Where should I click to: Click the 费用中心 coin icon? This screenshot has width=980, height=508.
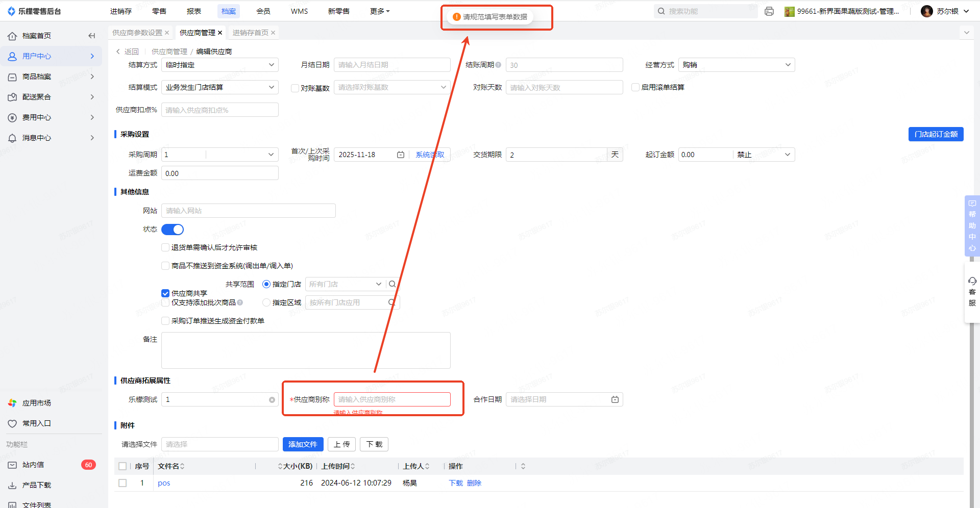(12, 117)
